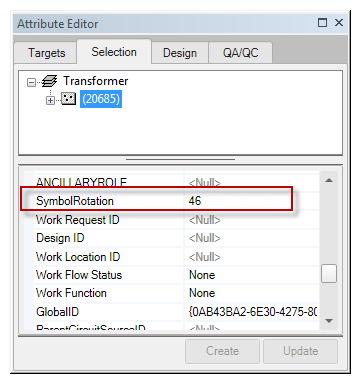
Task: Switch to the QA/QC tab
Action: click(240, 53)
